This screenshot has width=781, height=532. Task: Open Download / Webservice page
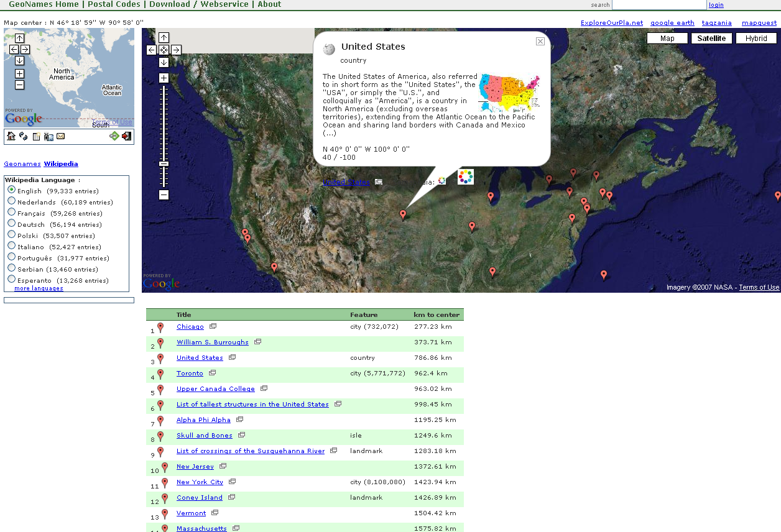[x=199, y=4]
